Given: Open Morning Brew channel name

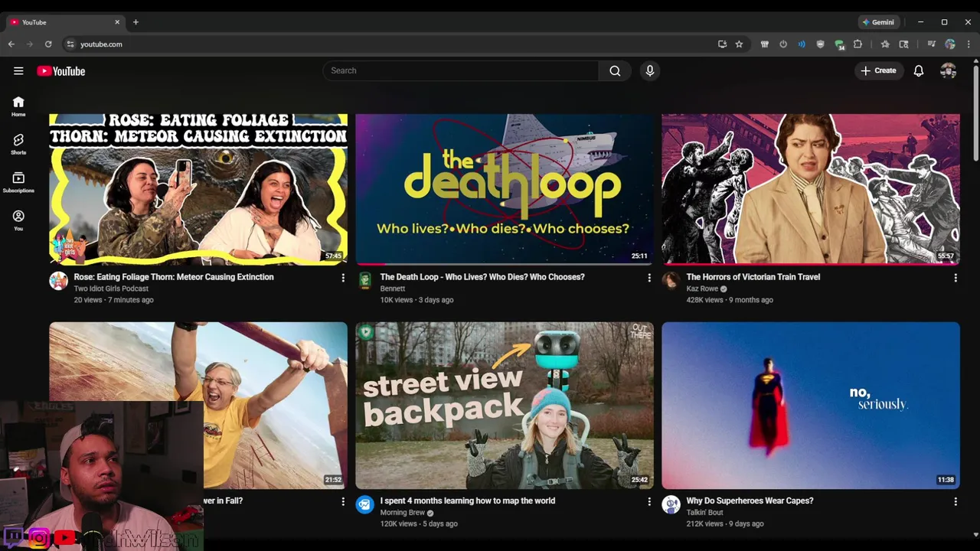Looking at the screenshot, I should click(x=403, y=513).
